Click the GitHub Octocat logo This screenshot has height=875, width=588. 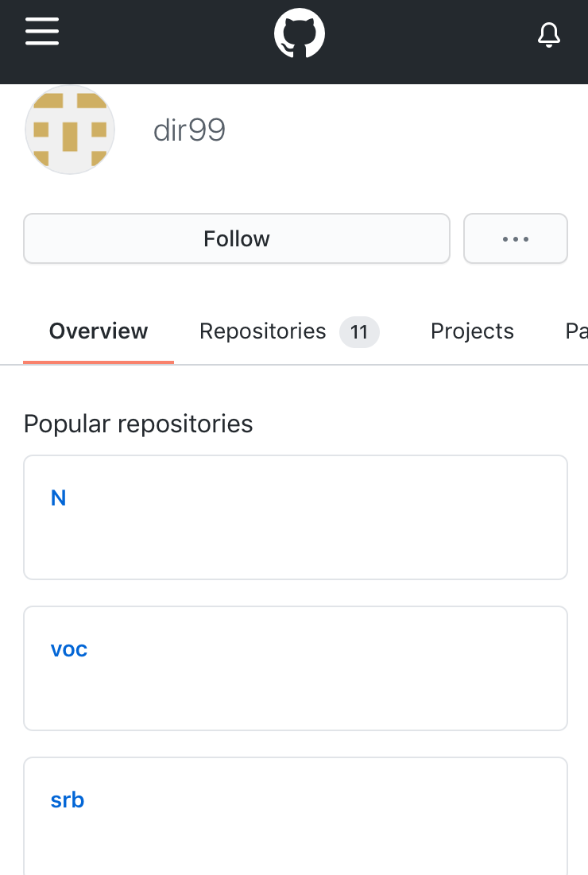coord(299,33)
